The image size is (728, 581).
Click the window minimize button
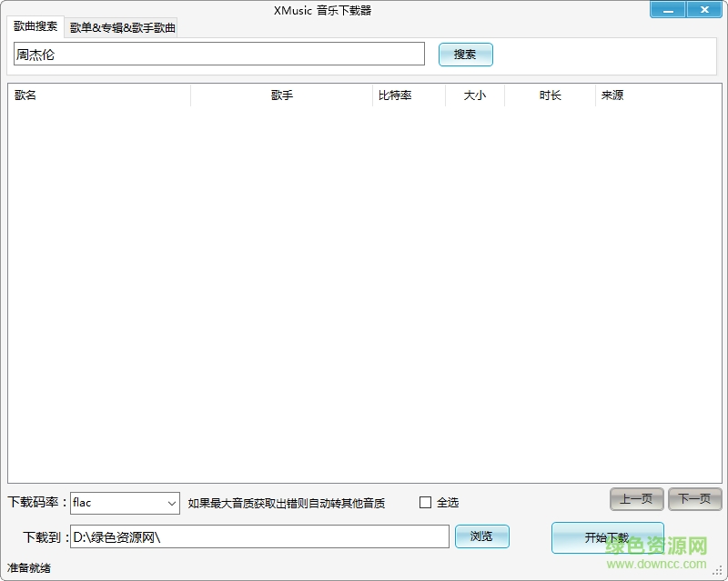point(667,9)
